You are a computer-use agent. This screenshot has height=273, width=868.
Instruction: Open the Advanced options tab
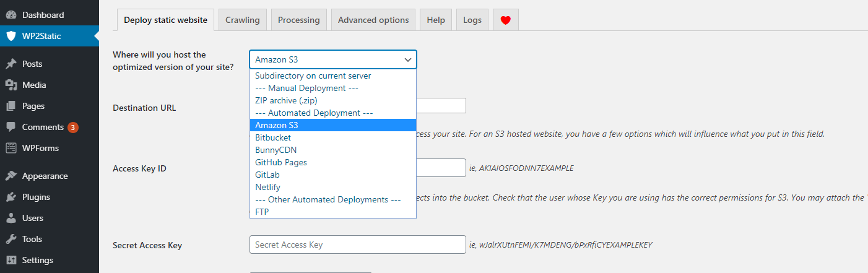pyautogui.click(x=373, y=20)
